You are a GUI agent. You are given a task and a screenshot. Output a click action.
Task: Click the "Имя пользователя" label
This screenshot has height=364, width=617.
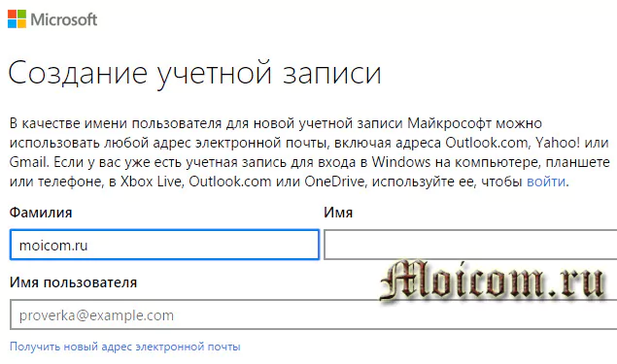click(73, 282)
